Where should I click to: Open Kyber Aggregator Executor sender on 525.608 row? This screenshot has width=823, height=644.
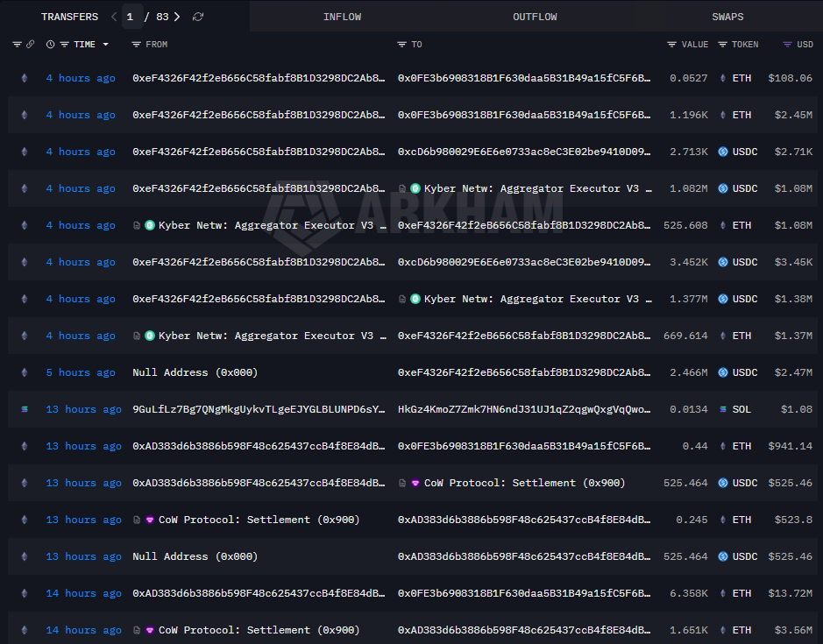[272, 225]
